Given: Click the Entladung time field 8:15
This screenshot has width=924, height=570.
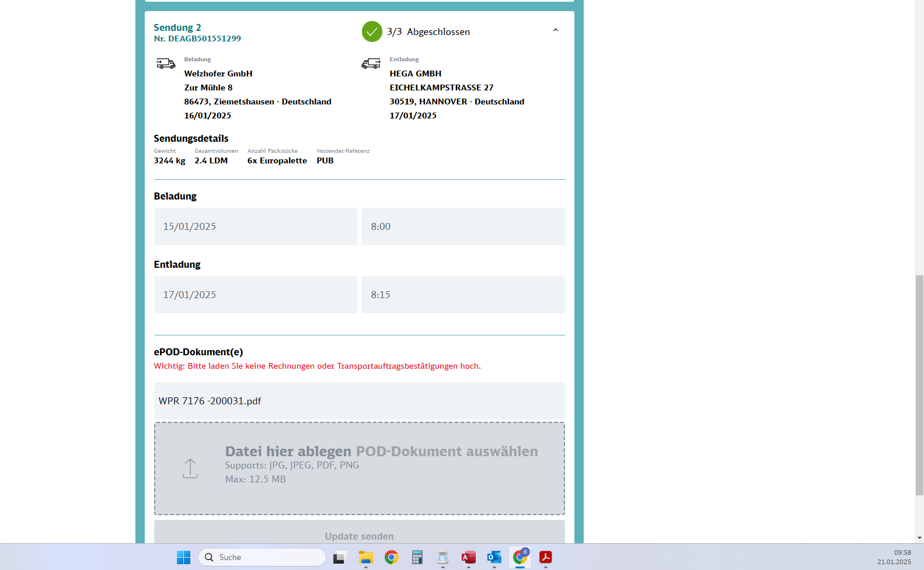Looking at the screenshot, I should 463,295.
